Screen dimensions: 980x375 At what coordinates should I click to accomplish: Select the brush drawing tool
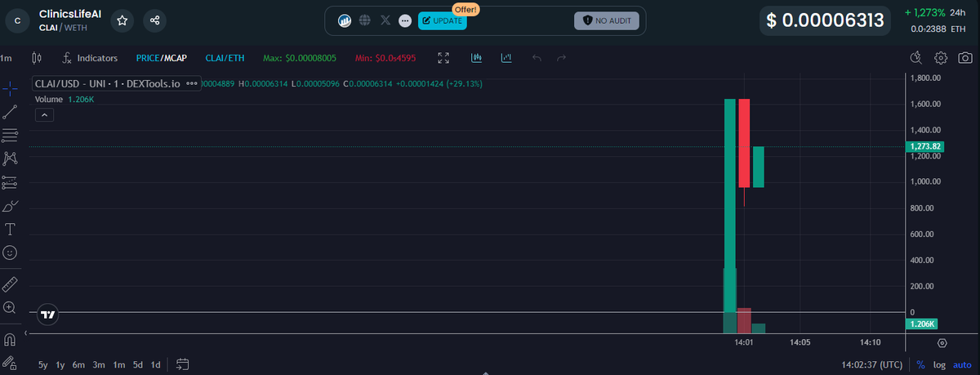point(10,206)
